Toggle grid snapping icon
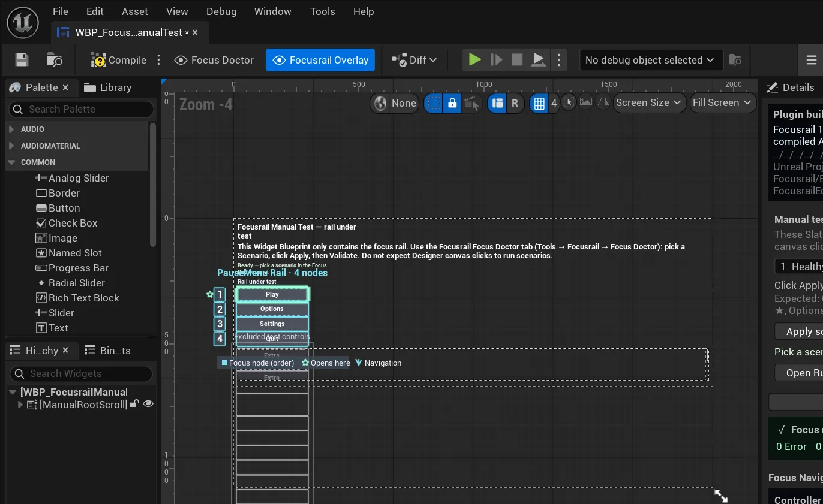Viewport: 823px width, 504px height. 539,103
